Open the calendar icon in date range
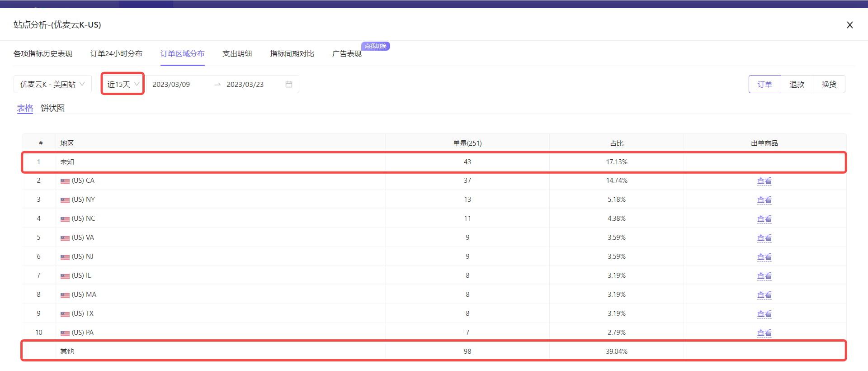Viewport: 868px width, 371px height. [x=289, y=84]
